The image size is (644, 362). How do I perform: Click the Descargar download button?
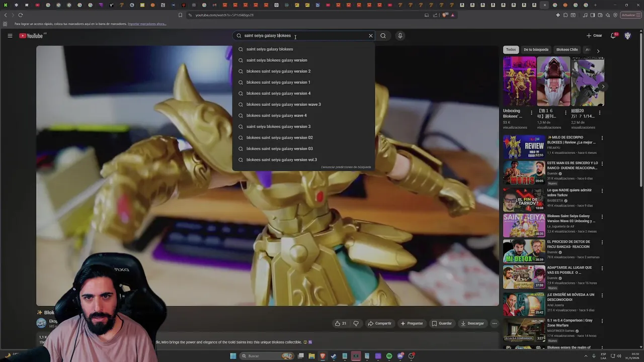(472, 323)
